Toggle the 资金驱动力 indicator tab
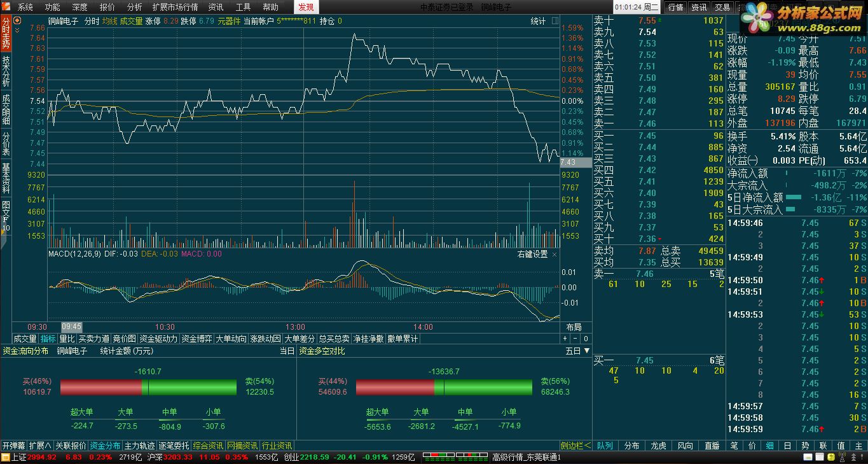868x464 pixels. pos(158,339)
